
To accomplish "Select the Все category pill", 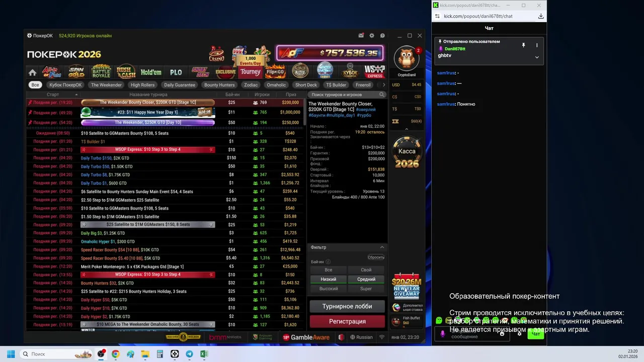I will pyautogui.click(x=35, y=85).
